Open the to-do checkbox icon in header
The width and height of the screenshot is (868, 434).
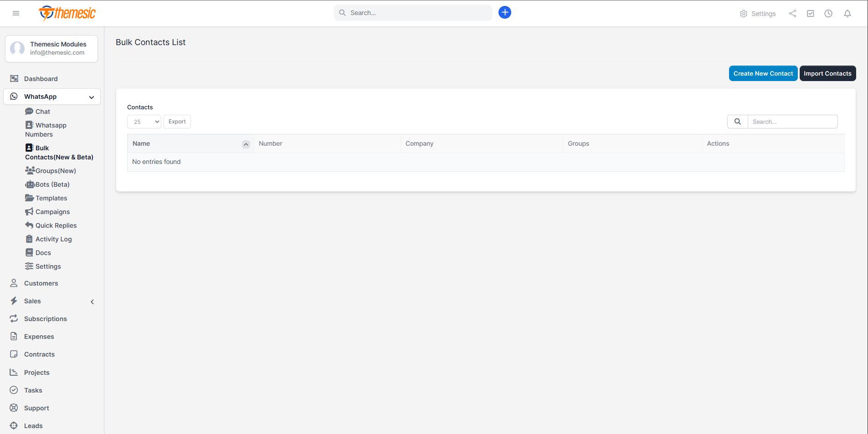tap(810, 14)
